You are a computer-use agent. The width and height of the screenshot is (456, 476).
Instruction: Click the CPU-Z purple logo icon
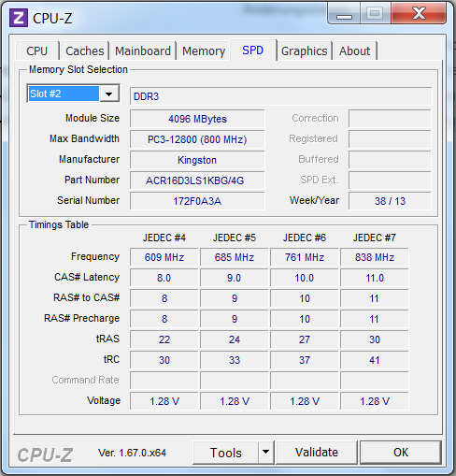coord(19,18)
